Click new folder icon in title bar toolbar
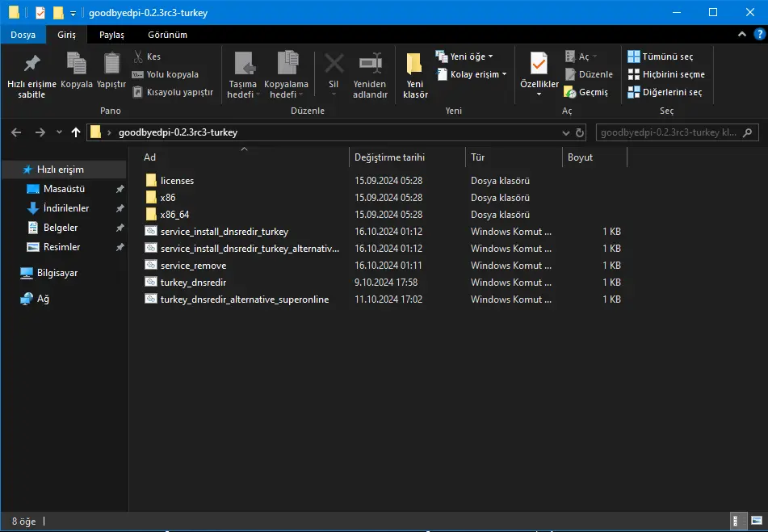The height and width of the screenshot is (532, 768). pos(58,13)
